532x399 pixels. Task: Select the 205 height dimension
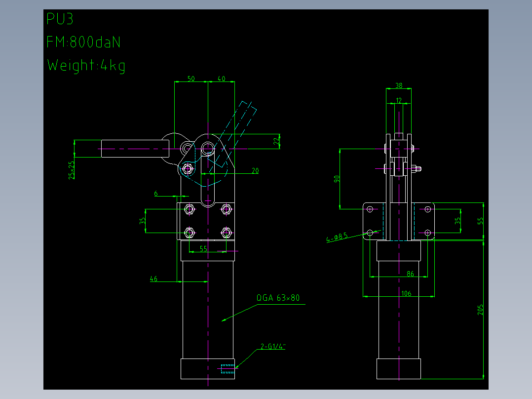tap(480, 310)
